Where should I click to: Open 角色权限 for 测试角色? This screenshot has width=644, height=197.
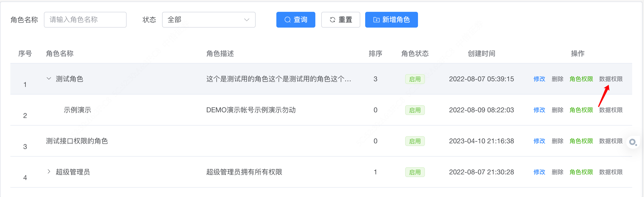tap(581, 79)
